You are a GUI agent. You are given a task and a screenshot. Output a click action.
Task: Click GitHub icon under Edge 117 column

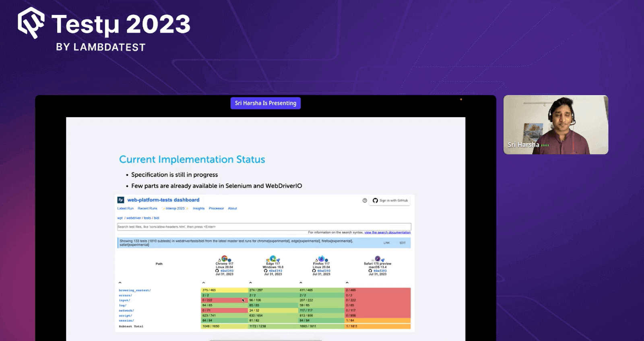266,271
